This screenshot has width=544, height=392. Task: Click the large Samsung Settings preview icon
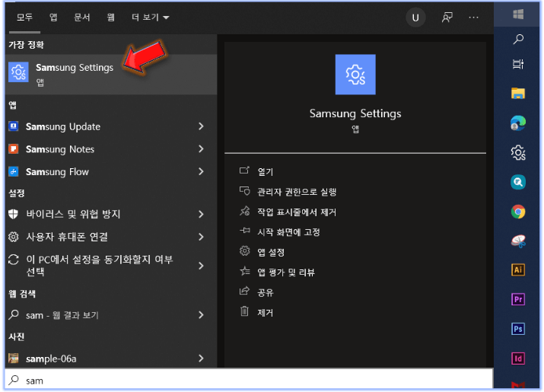(x=355, y=75)
